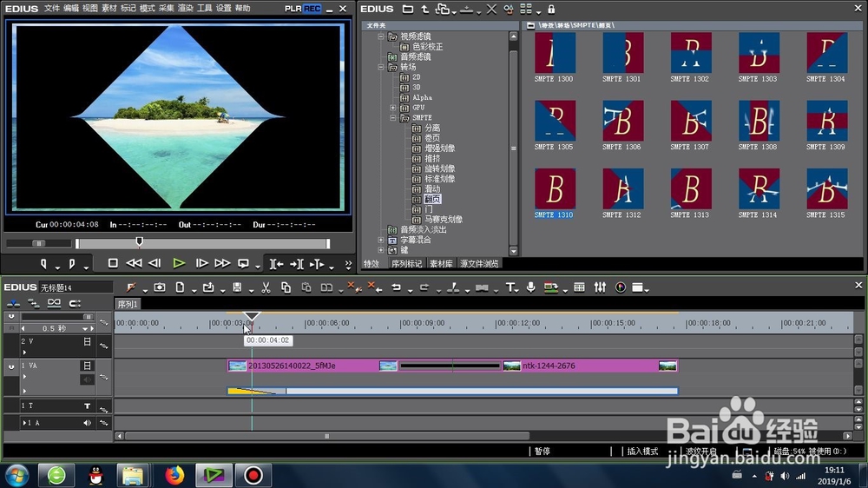This screenshot has width=868, height=488.
Task: Toggle the ripple mode icon
Action: click(33, 303)
